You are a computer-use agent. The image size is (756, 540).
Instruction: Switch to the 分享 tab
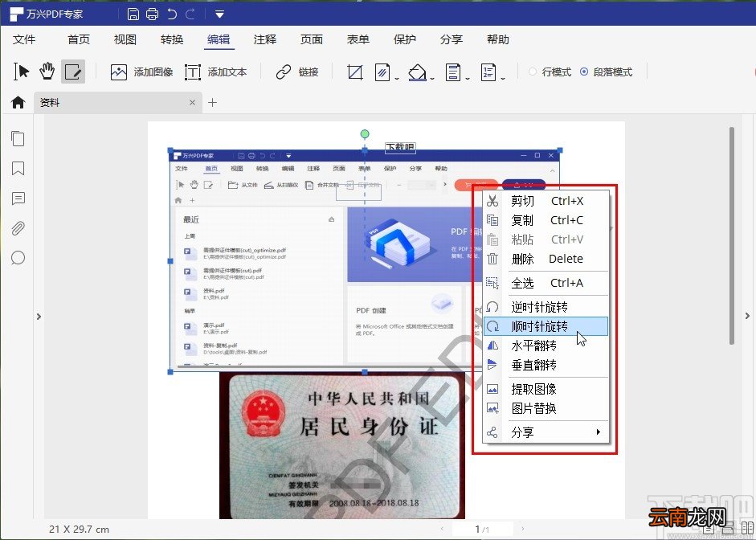click(x=452, y=39)
